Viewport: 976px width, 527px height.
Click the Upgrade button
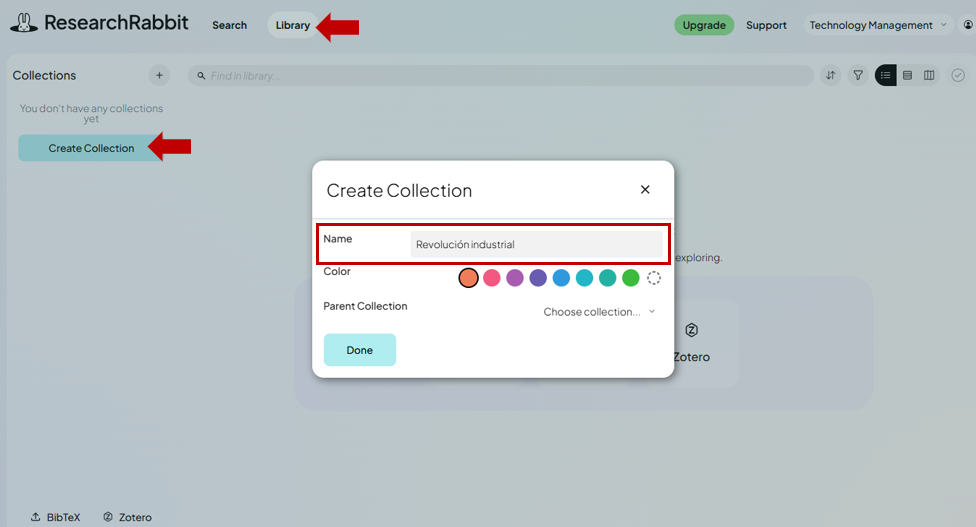click(x=704, y=25)
